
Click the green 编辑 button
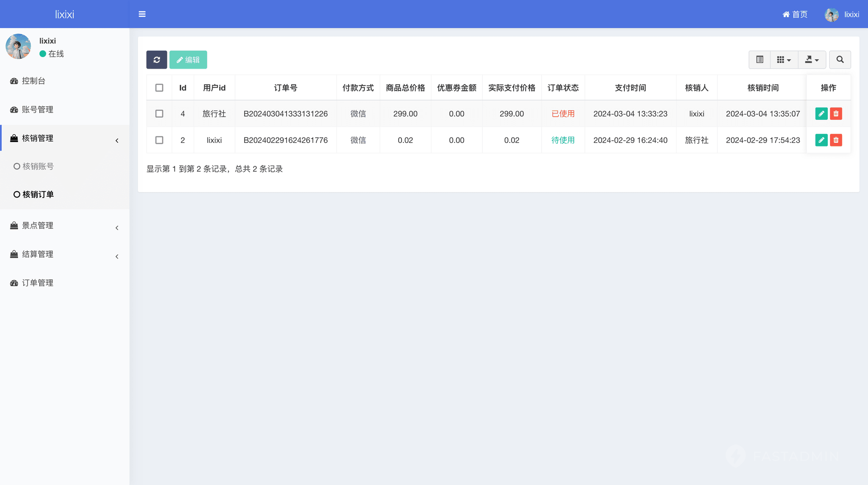[x=188, y=60]
